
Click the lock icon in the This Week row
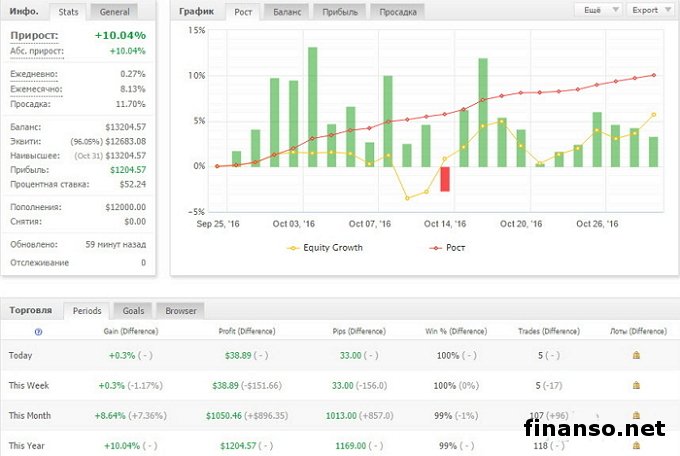pos(637,385)
